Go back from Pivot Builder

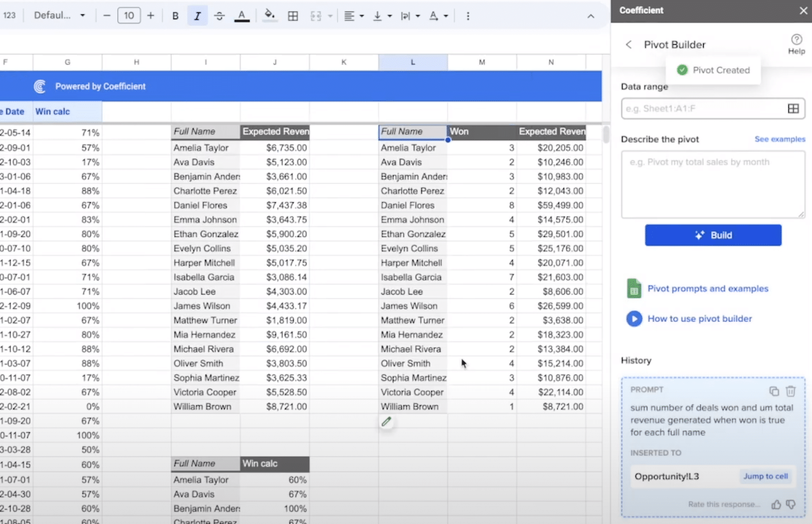628,45
